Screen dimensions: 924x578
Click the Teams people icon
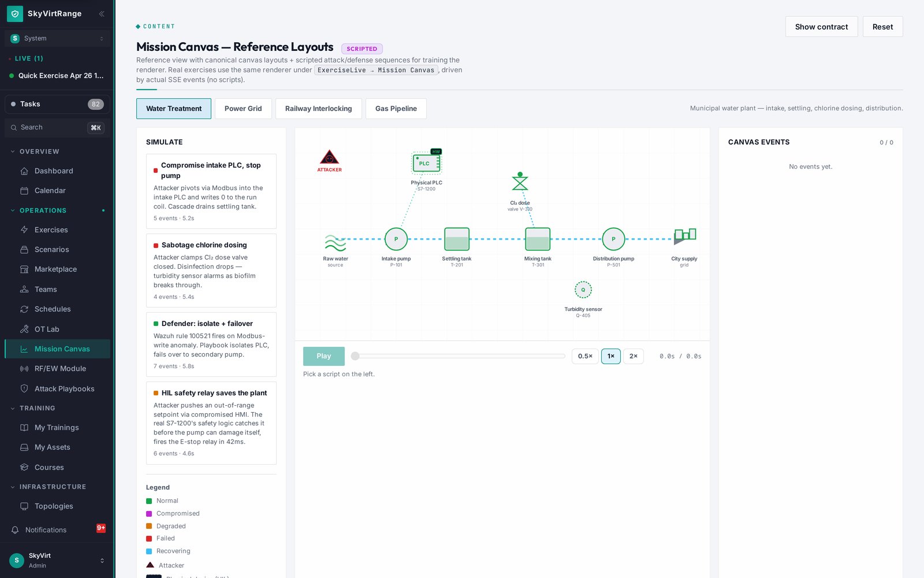(x=24, y=290)
